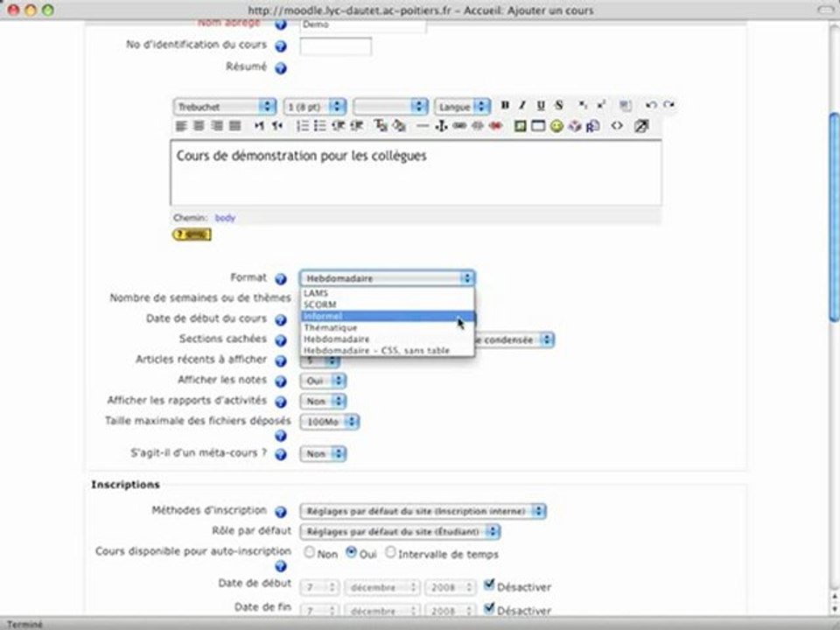Open help for méta-cours question
The width and height of the screenshot is (840, 630).
coord(281,455)
